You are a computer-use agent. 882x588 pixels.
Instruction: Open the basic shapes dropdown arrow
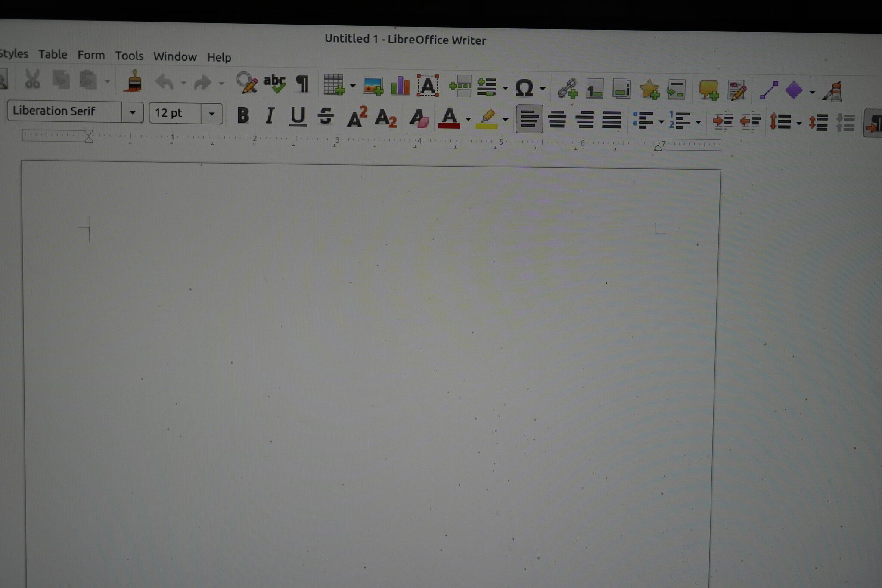click(812, 92)
